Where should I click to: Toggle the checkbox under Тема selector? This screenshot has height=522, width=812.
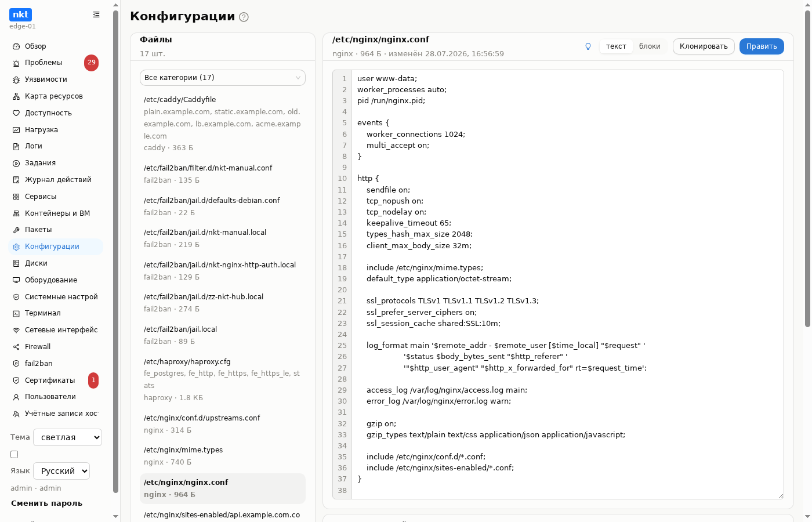tap(14, 455)
